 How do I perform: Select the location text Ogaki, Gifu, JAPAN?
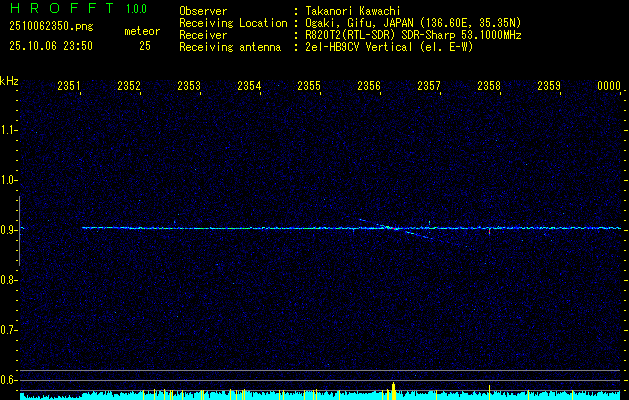pos(359,23)
